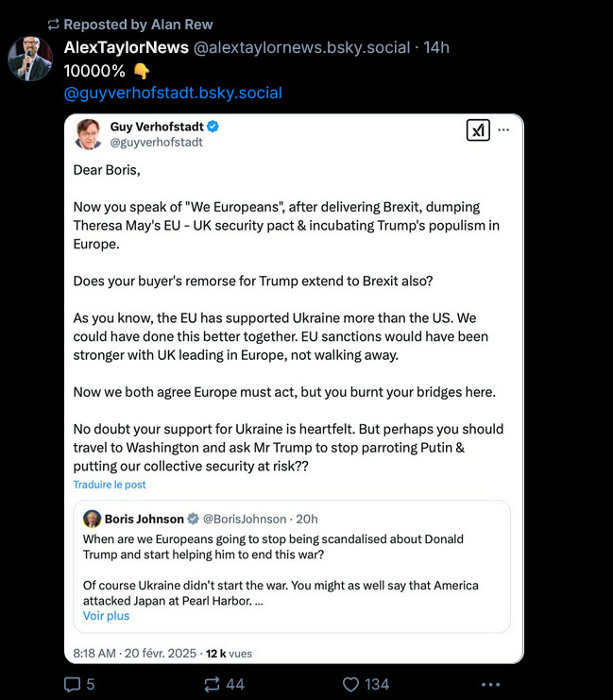Open AlexTaylorNews display name link
The height and width of the screenshot is (700, 613).
click(125, 47)
